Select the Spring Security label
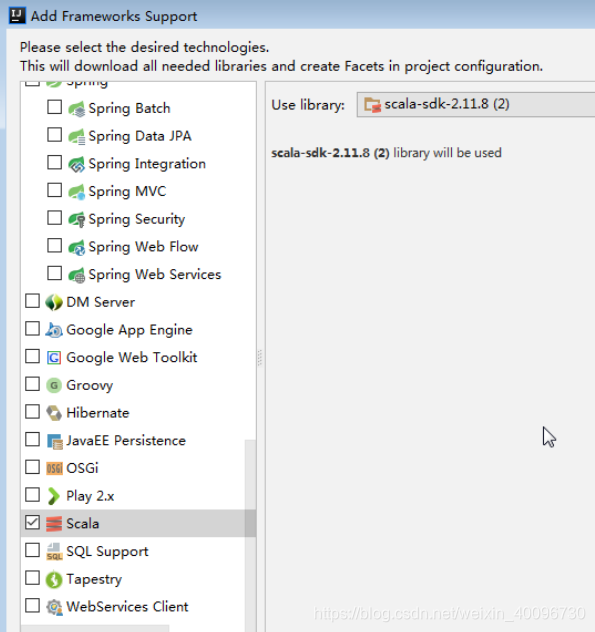Viewport: 595px width, 632px height. [137, 220]
